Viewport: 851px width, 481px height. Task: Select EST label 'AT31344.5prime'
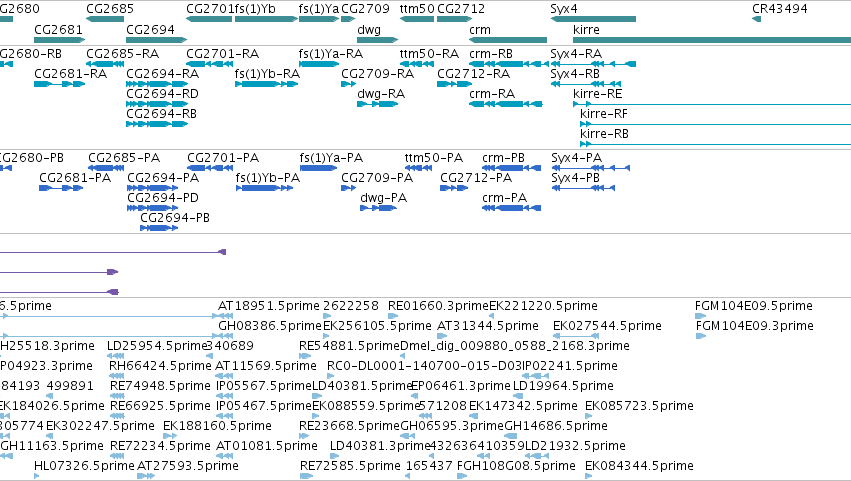pyautogui.click(x=488, y=326)
